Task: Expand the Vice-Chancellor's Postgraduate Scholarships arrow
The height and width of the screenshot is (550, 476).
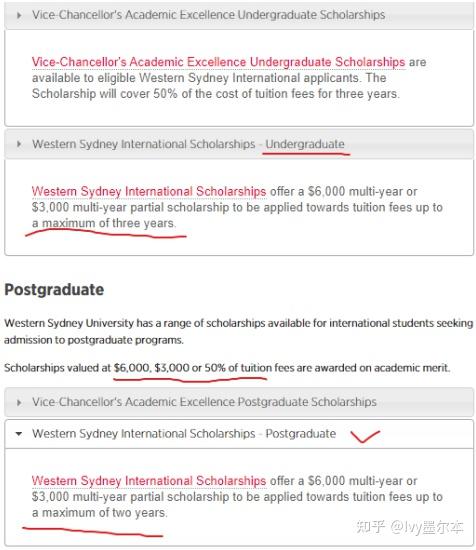Action: [19, 402]
